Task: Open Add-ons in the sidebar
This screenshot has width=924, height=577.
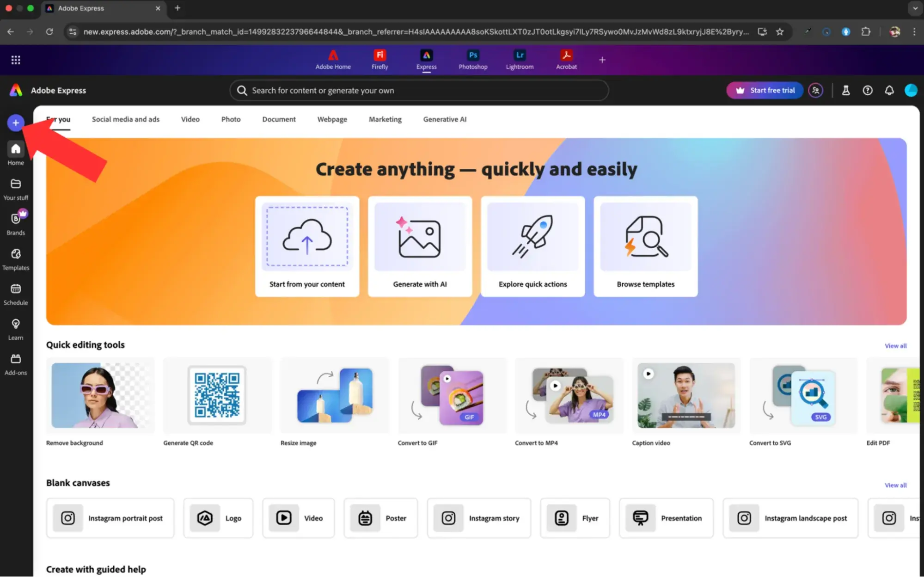Action: click(16, 364)
